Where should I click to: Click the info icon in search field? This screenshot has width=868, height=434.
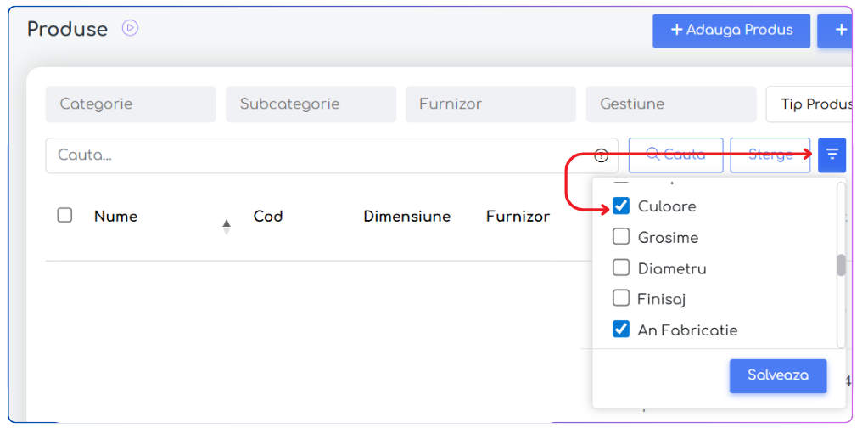pyautogui.click(x=602, y=155)
